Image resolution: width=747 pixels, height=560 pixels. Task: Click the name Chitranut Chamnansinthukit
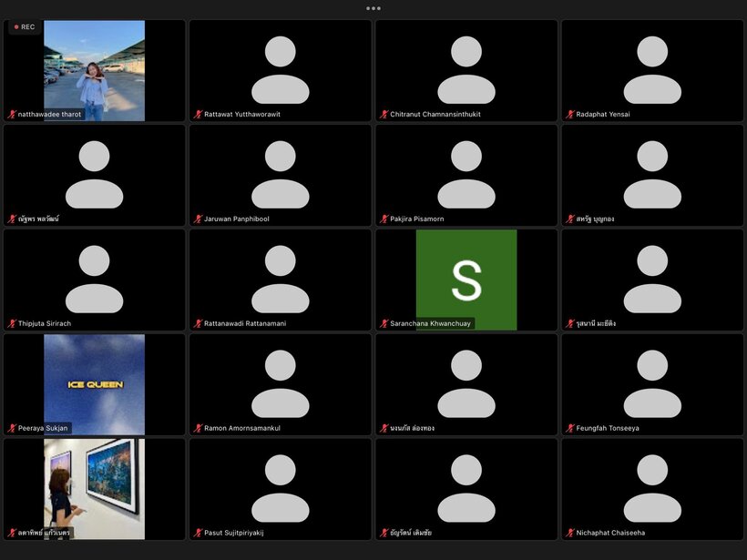pyautogui.click(x=435, y=115)
